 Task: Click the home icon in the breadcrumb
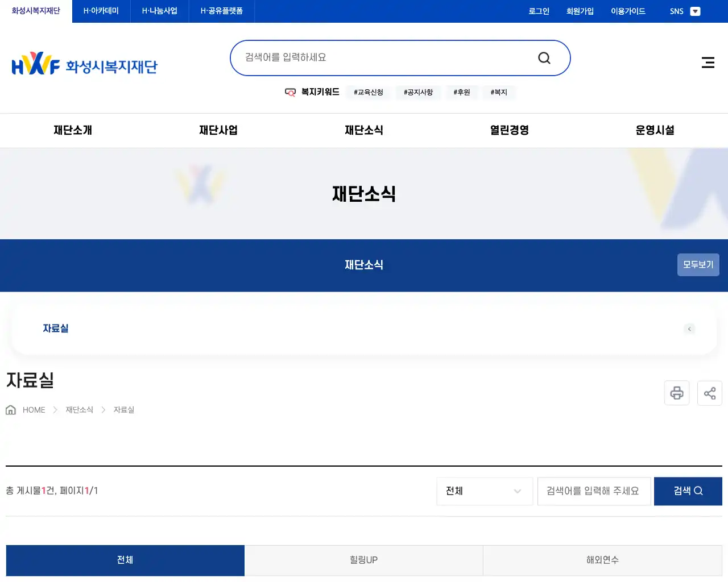(x=10, y=409)
